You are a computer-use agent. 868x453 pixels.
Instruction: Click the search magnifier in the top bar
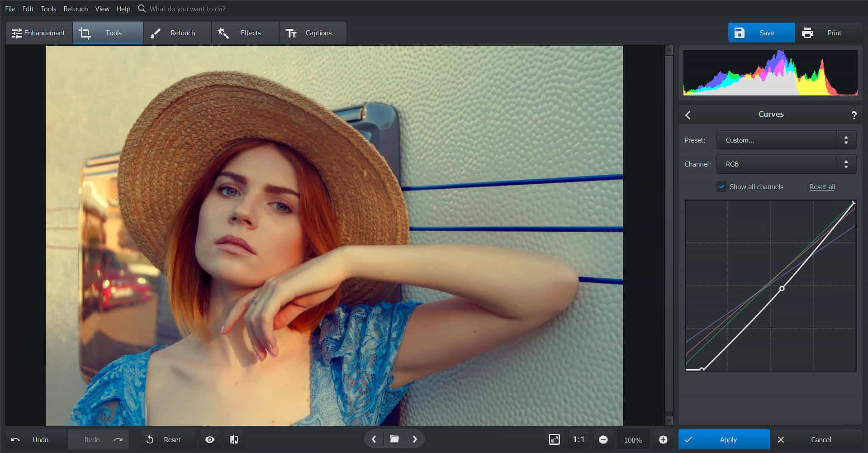142,8
